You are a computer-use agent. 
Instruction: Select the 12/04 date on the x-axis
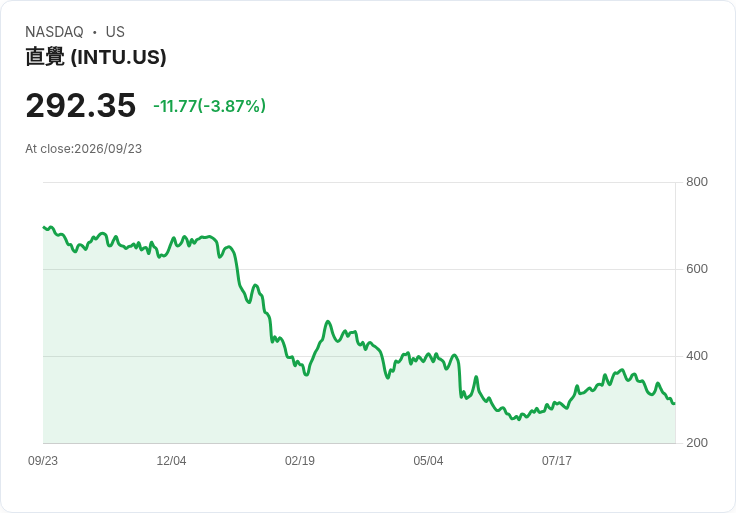point(171,460)
